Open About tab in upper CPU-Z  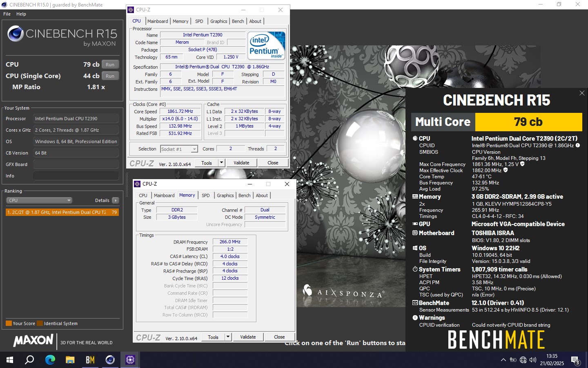(255, 21)
